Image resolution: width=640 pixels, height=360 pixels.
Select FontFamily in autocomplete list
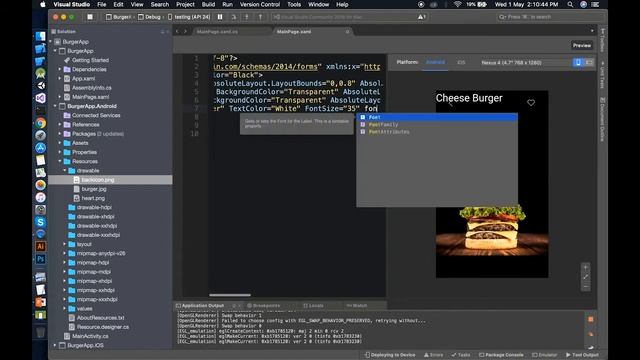[437, 124]
